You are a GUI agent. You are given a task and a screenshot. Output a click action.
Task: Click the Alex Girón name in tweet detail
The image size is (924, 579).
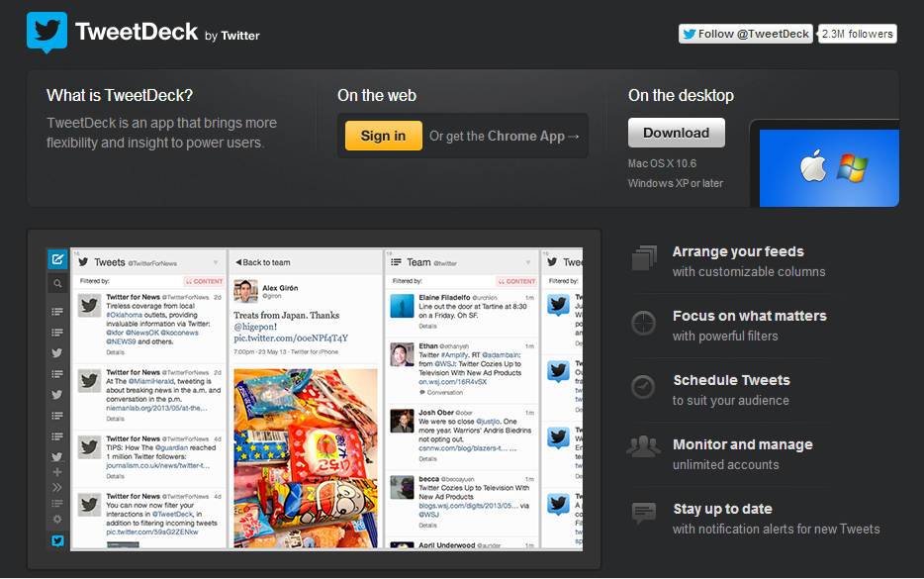280,288
